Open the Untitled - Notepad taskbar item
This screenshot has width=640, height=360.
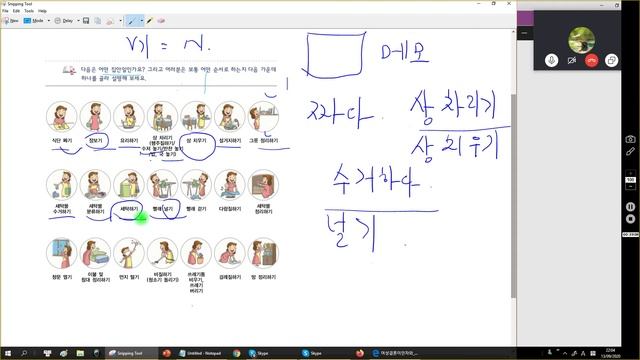(200, 353)
